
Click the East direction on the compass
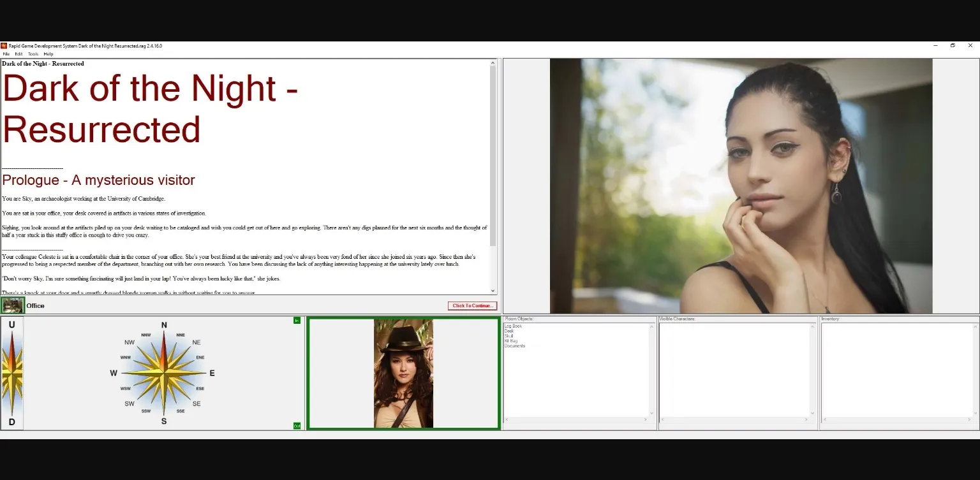[212, 373]
